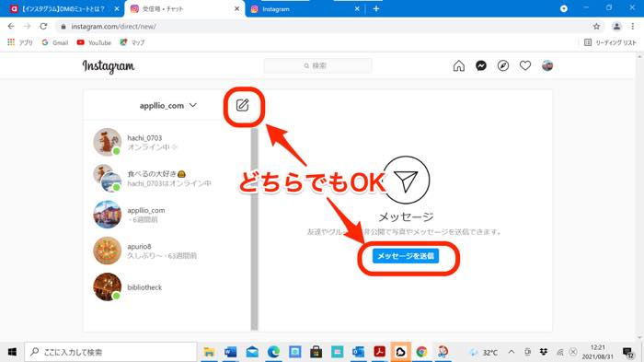644x362 pixels.
Task: Open the activity heart icon
Action: (525, 65)
